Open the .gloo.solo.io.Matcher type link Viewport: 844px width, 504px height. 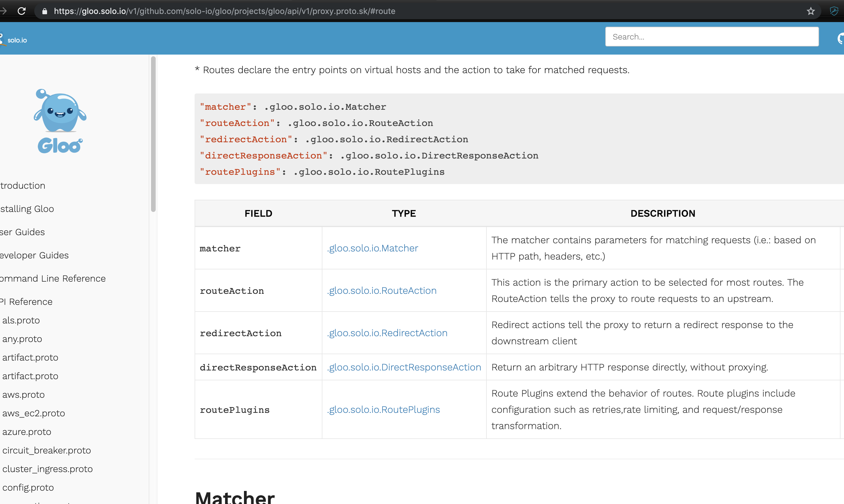372,248
